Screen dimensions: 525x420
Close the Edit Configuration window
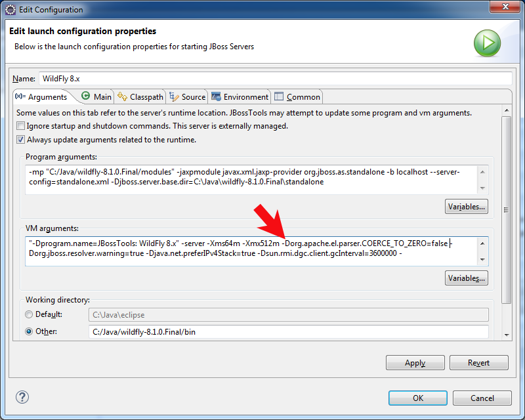[505, 7]
